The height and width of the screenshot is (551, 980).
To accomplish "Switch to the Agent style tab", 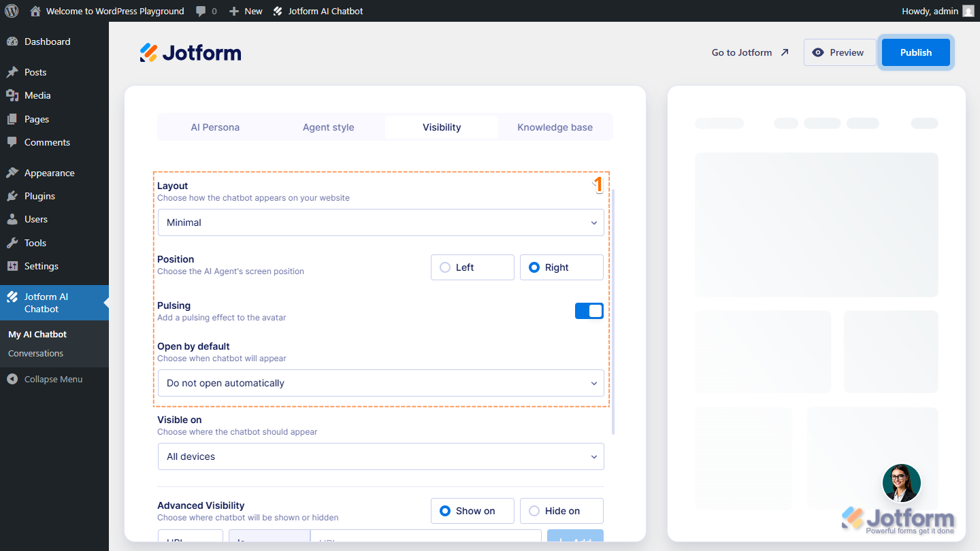I will [329, 127].
